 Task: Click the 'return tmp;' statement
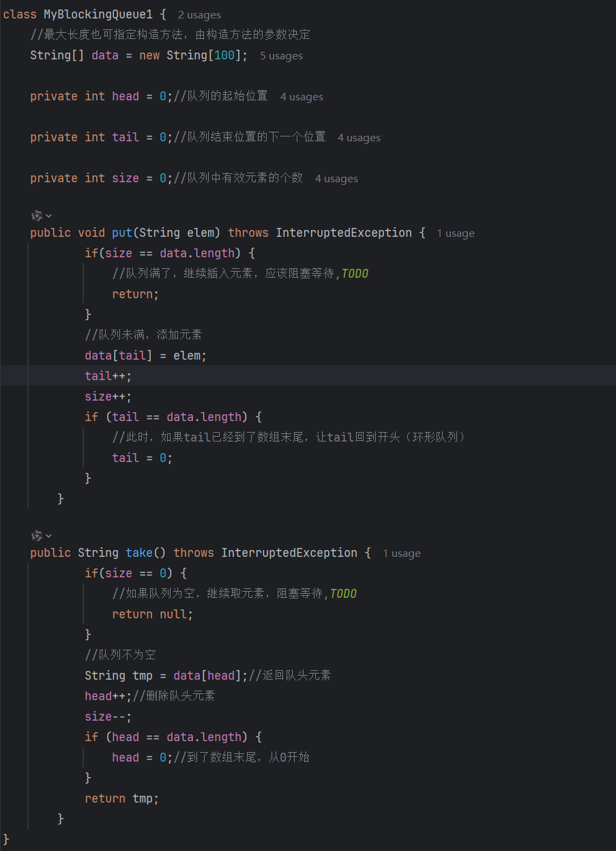122,798
